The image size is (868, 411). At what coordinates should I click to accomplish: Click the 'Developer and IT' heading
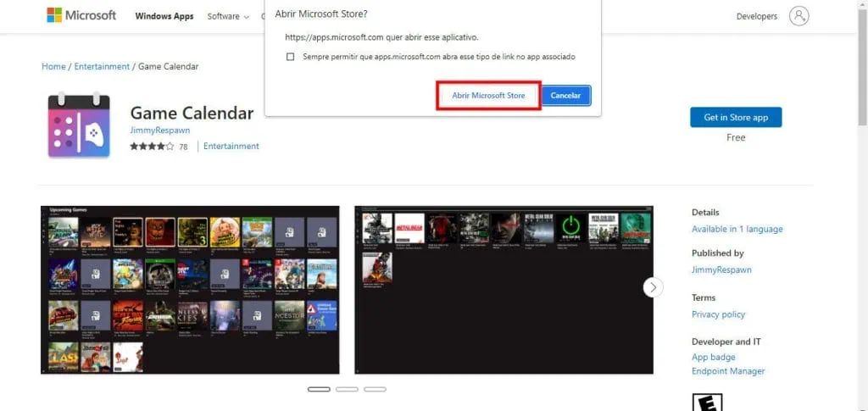pos(726,342)
